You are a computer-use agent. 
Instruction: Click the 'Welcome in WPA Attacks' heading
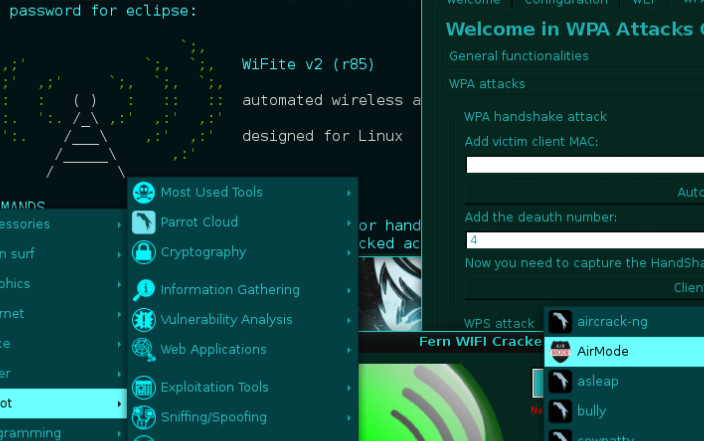569,29
